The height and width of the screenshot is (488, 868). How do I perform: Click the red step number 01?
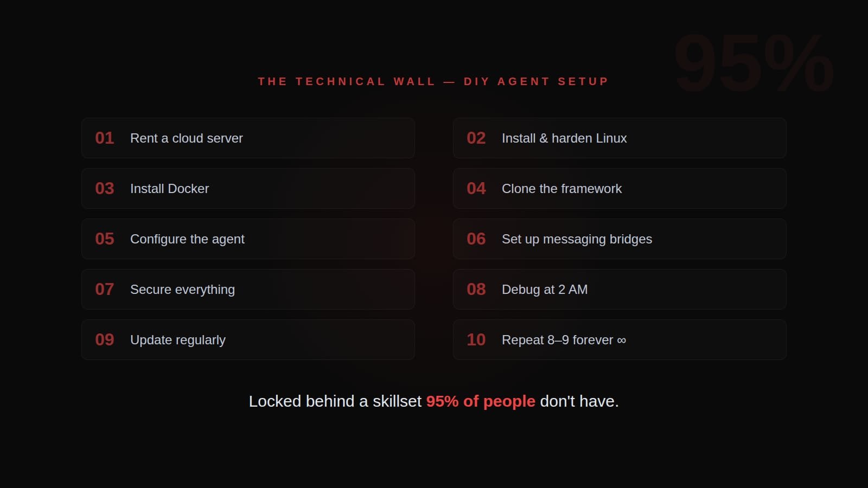coord(105,138)
